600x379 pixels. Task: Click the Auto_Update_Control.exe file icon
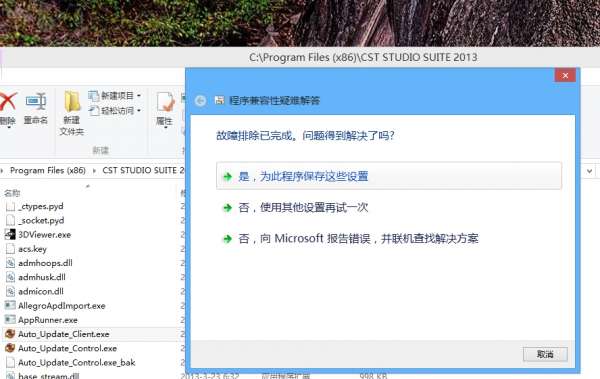[10, 348]
